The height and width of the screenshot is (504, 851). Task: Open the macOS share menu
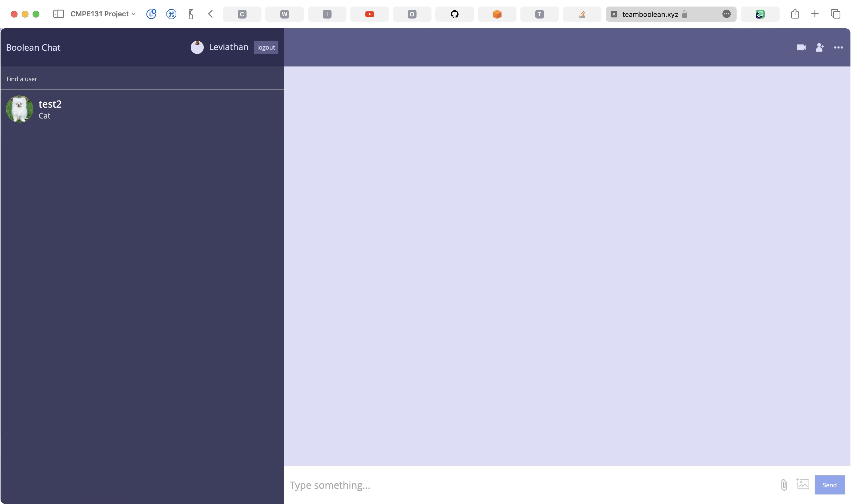coord(795,14)
